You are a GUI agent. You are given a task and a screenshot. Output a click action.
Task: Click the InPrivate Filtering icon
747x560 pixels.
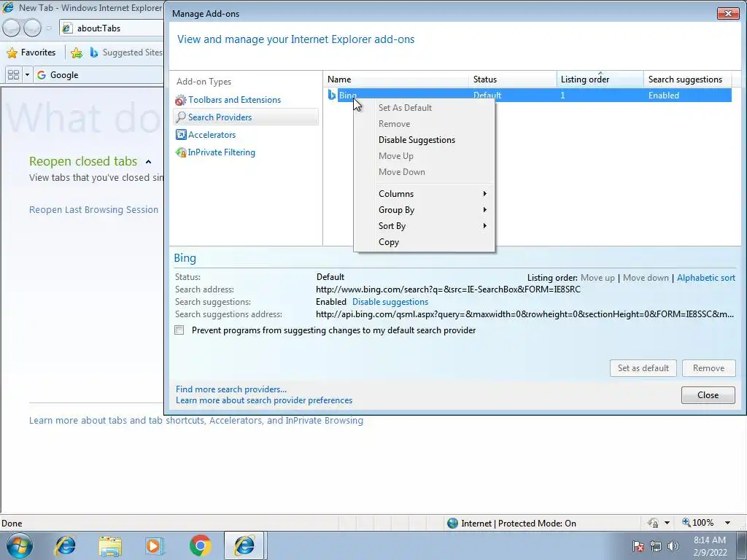coord(181,152)
